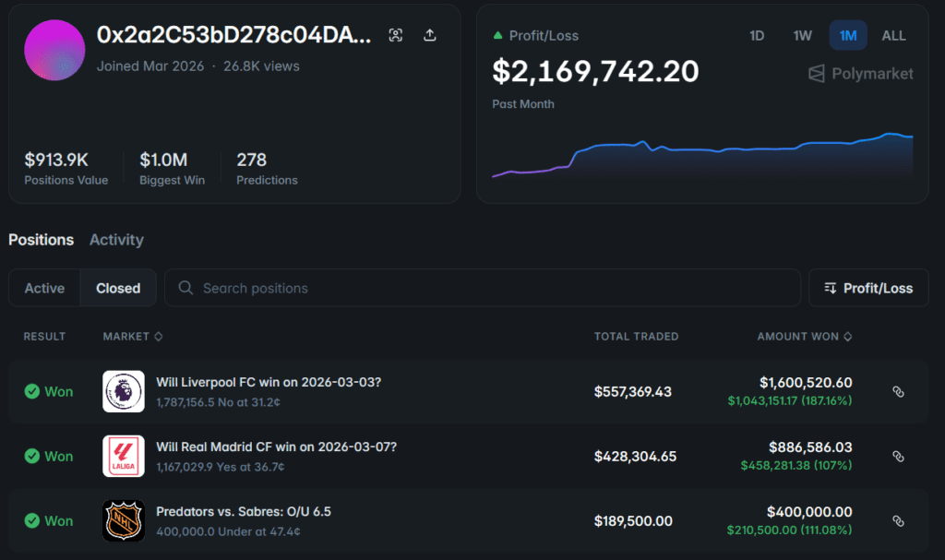This screenshot has width=945, height=560.
Task: Select the Positions tab
Action: [42, 240]
